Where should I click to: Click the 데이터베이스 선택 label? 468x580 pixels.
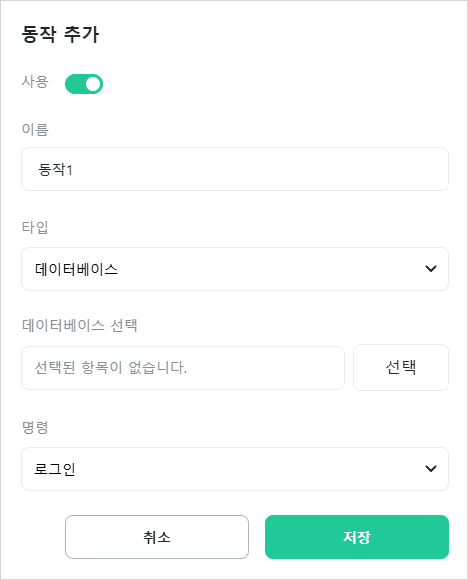[x=80, y=326]
